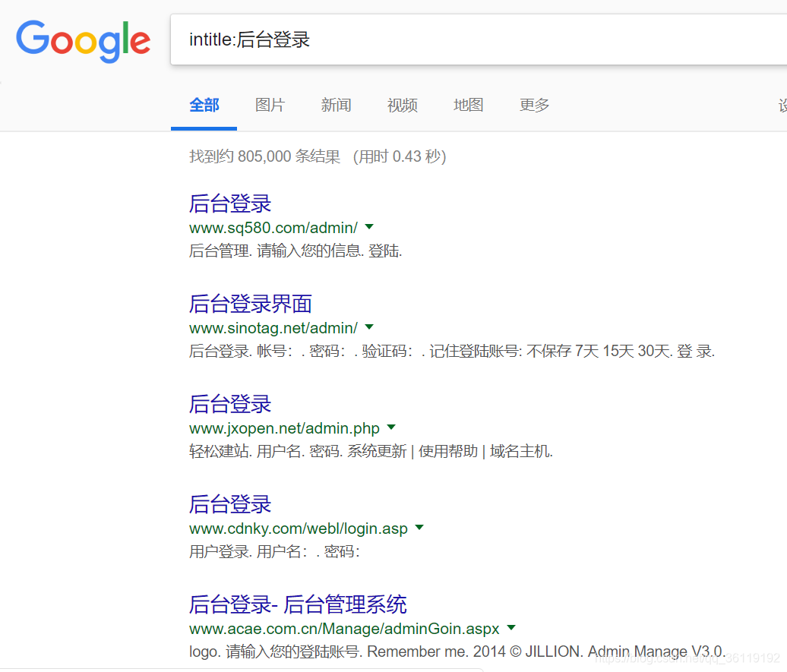
Task: Open the 后台登录 result for sq580.com
Action: coord(230,203)
